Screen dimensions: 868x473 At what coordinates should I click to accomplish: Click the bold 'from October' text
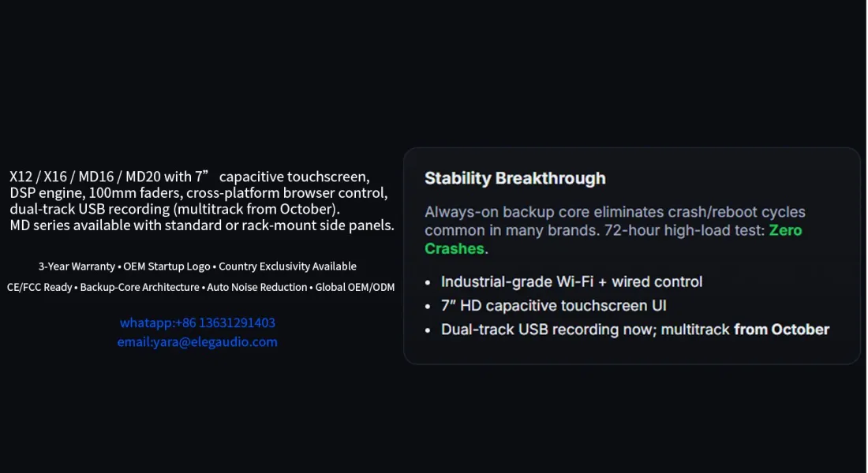tap(781, 330)
